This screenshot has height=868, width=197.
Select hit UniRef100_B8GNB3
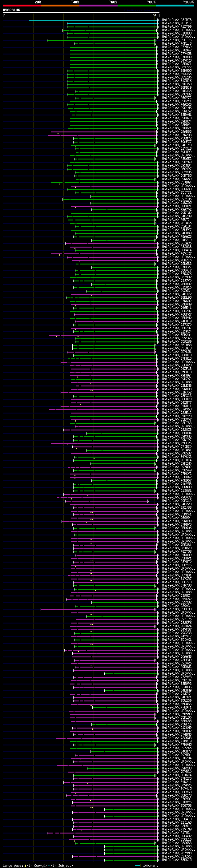(x=177, y=487)
